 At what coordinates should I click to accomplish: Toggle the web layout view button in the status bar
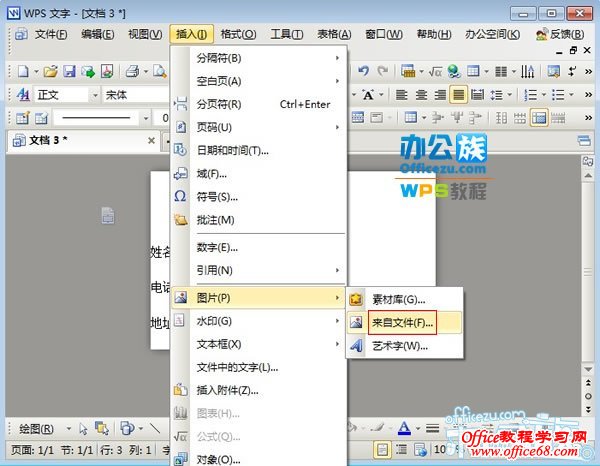pyautogui.click(x=420, y=450)
